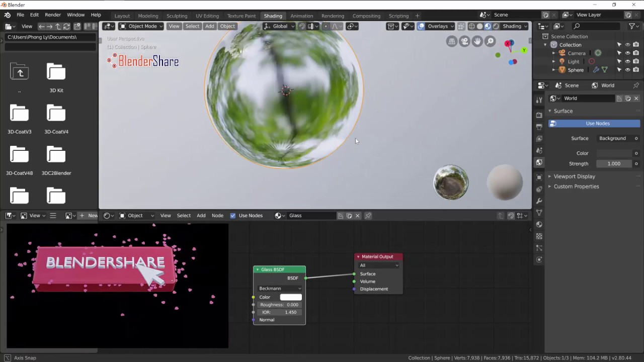This screenshot has width=644, height=362.
Task: Disable Sphere in renders via camera icon
Action: click(636, 70)
